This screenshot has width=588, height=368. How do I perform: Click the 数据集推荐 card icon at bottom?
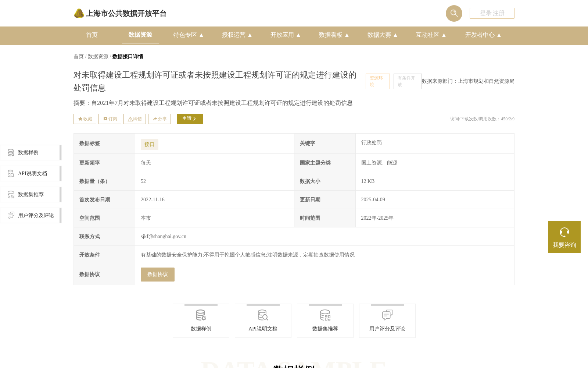pyautogui.click(x=325, y=315)
